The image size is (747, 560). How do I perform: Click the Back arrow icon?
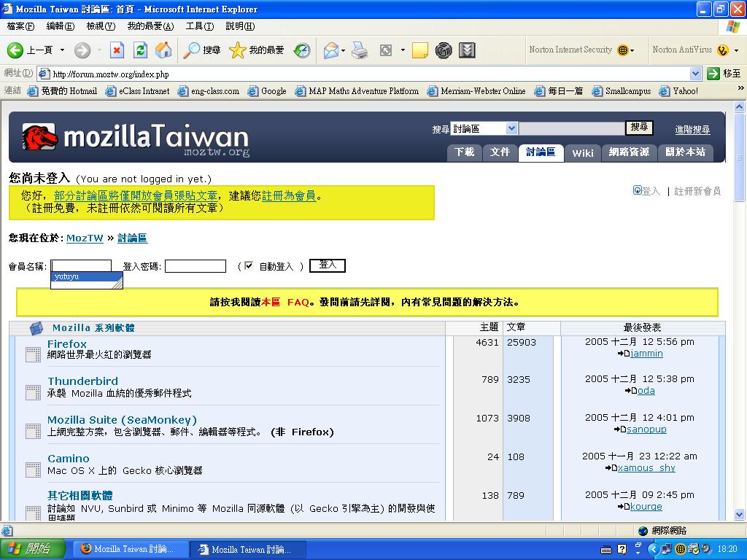point(15,50)
